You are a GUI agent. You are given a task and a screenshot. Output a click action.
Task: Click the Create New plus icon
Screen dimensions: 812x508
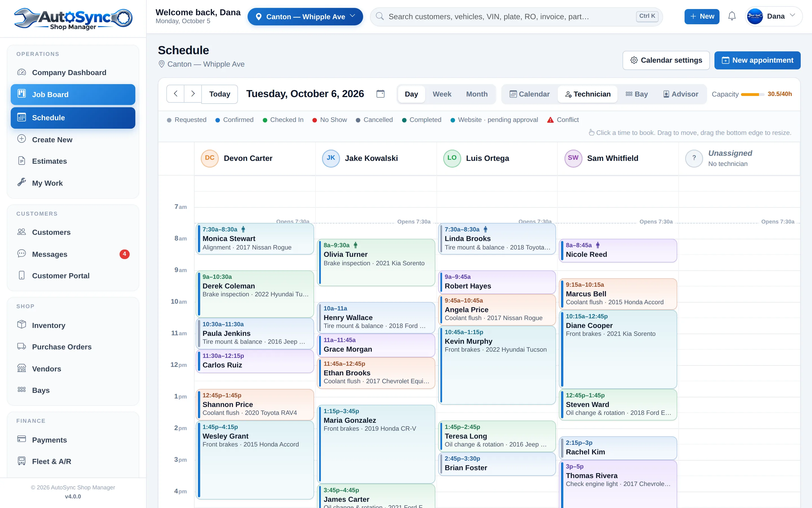pyautogui.click(x=21, y=139)
